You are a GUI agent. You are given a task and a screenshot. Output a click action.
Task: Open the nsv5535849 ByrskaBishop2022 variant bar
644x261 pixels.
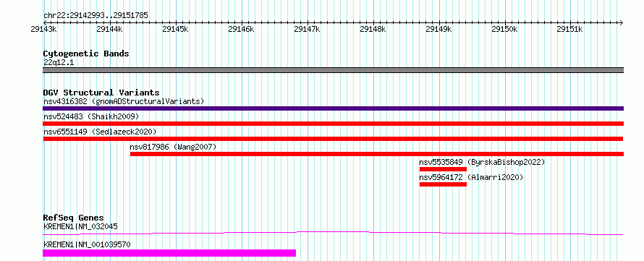pos(443,169)
